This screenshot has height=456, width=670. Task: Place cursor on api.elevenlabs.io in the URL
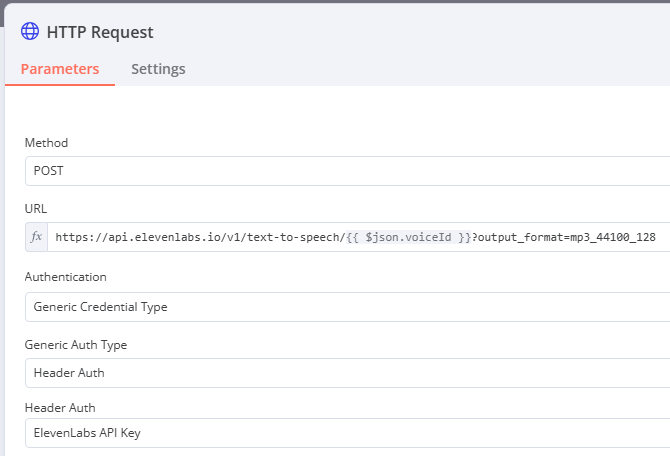[x=162, y=237]
